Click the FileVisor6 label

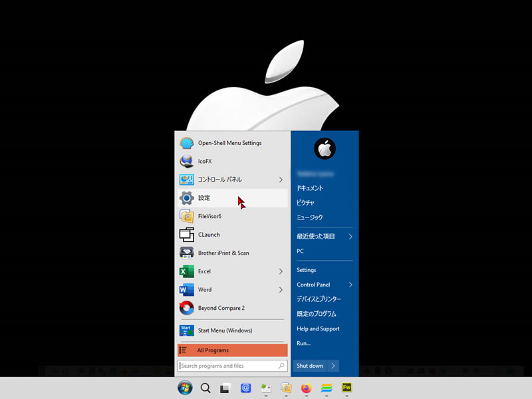[x=209, y=217]
